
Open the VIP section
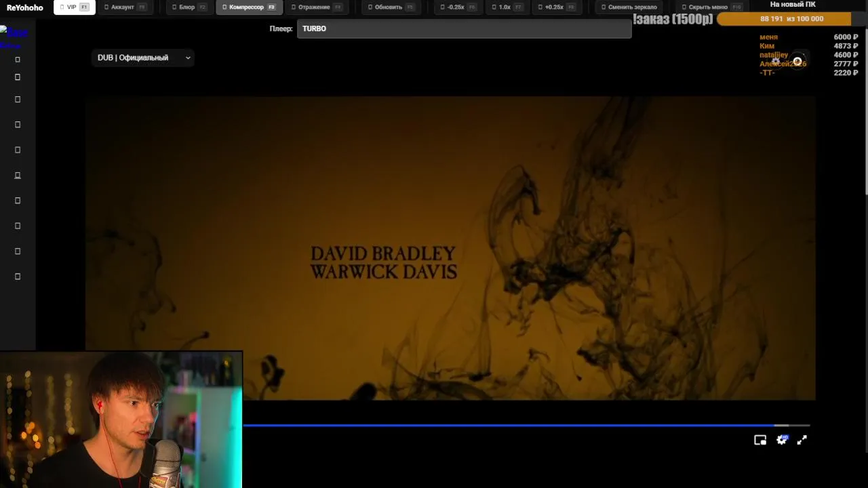(x=75, y=7)
